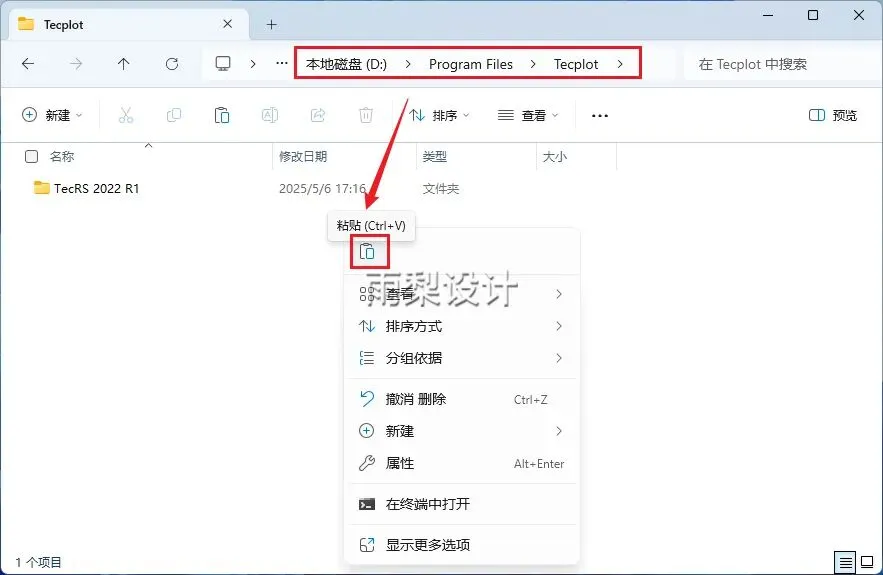Image resolution: width=883 pixels, height=575 pixels.
Task: Check the select all items checkbox
Action: pos(32,157)
